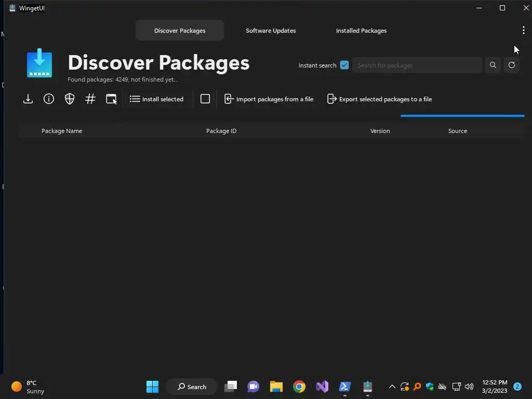Click the run as administrator shield icon
532x399 pixels.
click(70, 99)
